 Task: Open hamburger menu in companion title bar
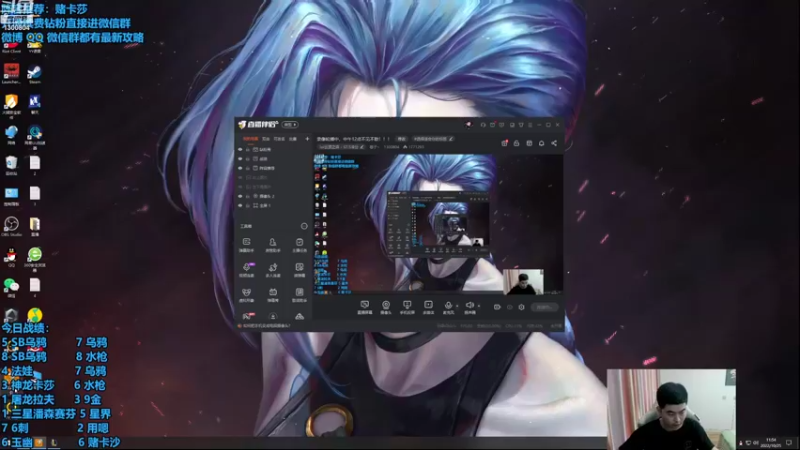click(530, 124)
